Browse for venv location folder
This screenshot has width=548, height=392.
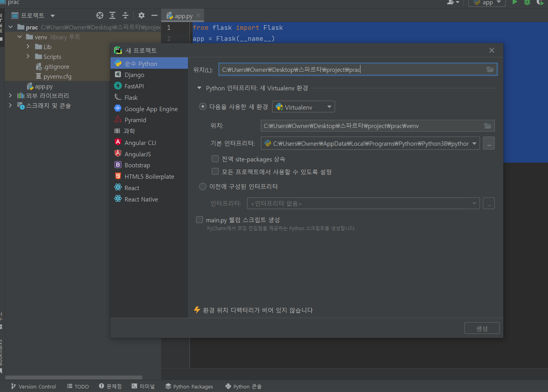click(x=488, y=126)
